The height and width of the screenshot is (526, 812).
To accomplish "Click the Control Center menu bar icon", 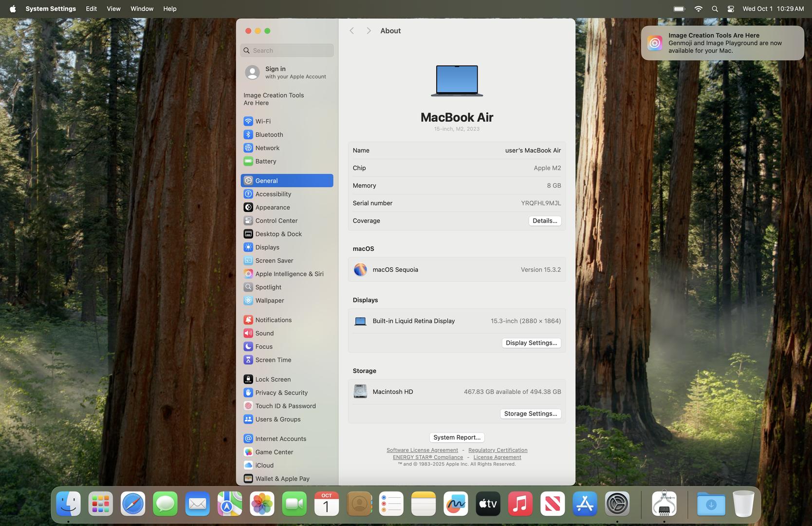I will (x=731, y=9).
